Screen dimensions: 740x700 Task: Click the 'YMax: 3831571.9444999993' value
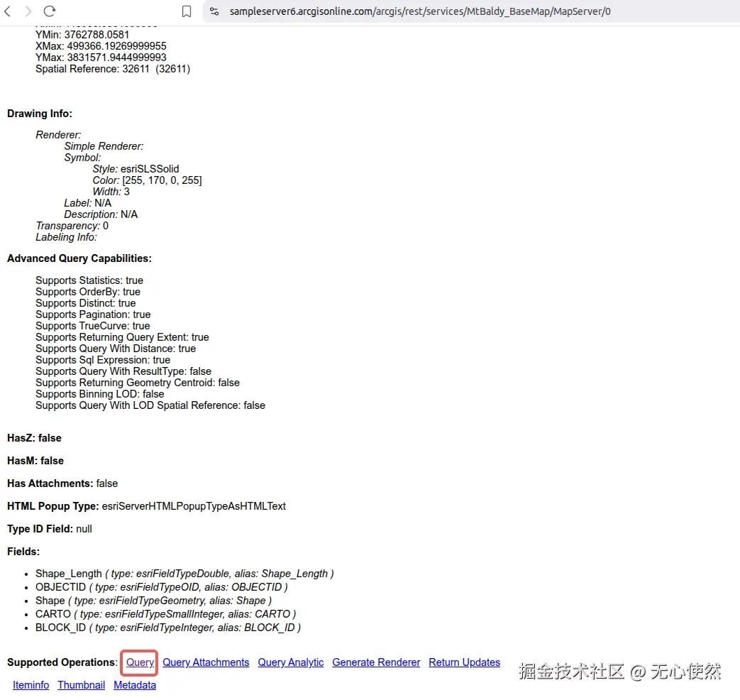[x=101, y=58]
